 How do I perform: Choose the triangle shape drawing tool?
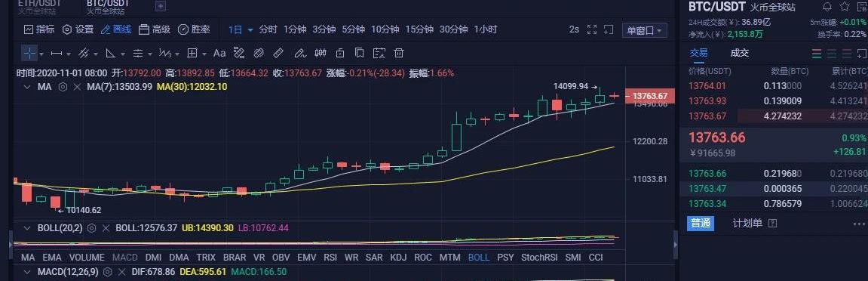click(111, 53)
